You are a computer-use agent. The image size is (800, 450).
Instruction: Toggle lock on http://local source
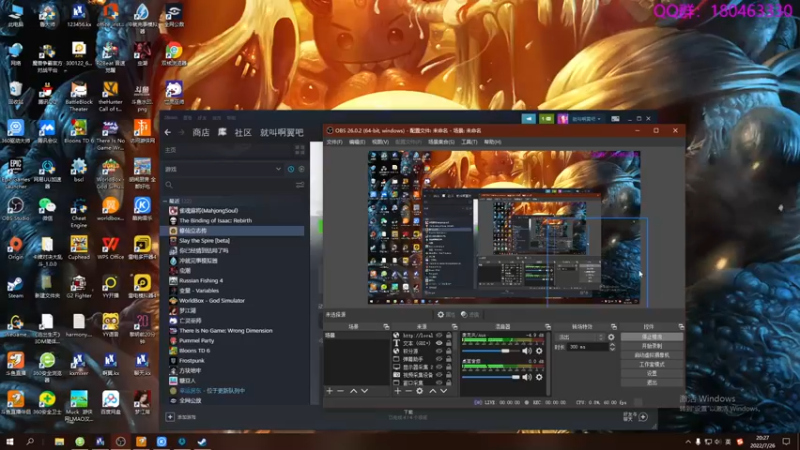click(449, 335)
